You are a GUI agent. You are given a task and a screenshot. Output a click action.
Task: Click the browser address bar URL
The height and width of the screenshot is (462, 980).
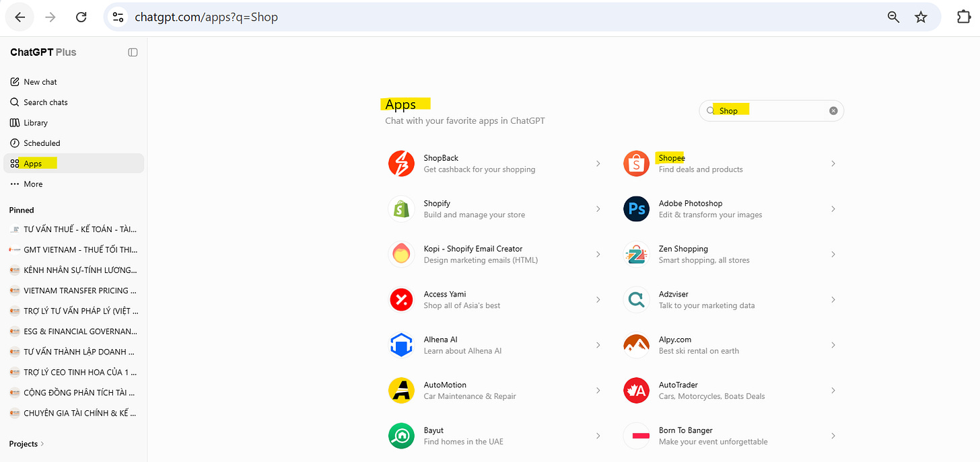click(206, 17)
